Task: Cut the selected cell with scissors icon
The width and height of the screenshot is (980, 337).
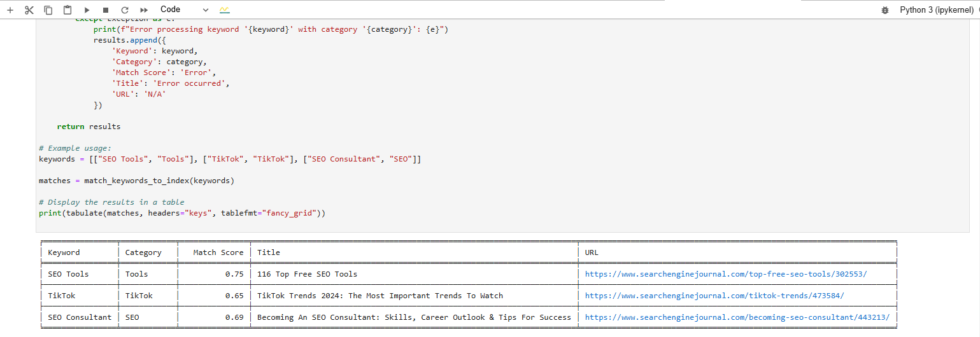Action: 29,10
